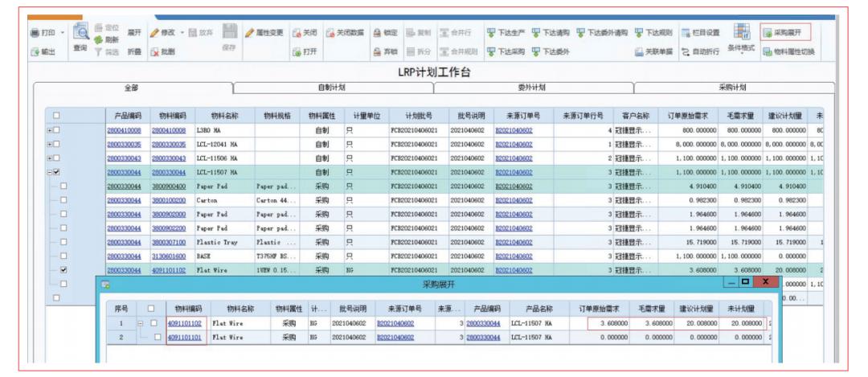Check the Carton row checkbox
The width and height of the screenshot is (868, 377).
point(63,200)
